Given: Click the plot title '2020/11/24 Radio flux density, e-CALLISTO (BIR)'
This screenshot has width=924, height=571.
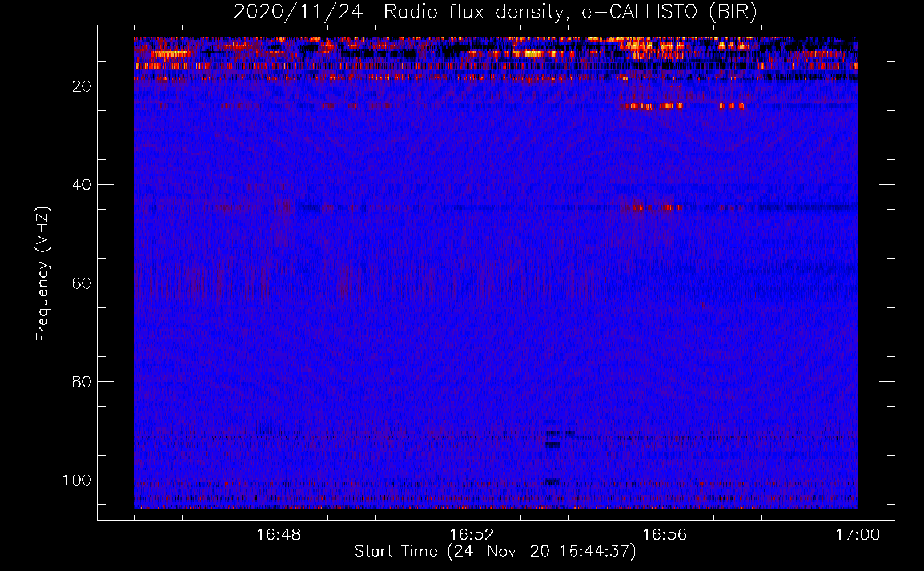Looking at the screenshot, I should 495,12.
